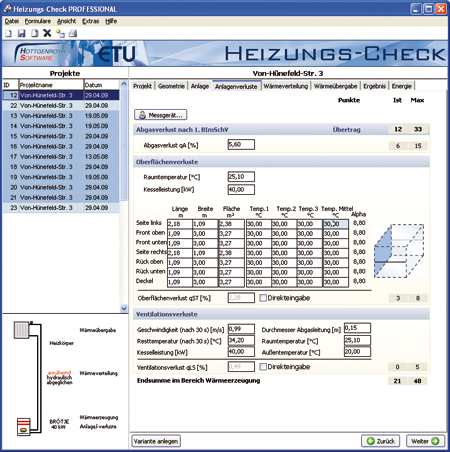Click the printer toolbar icon
450x452 pixels.
point(73,33)
